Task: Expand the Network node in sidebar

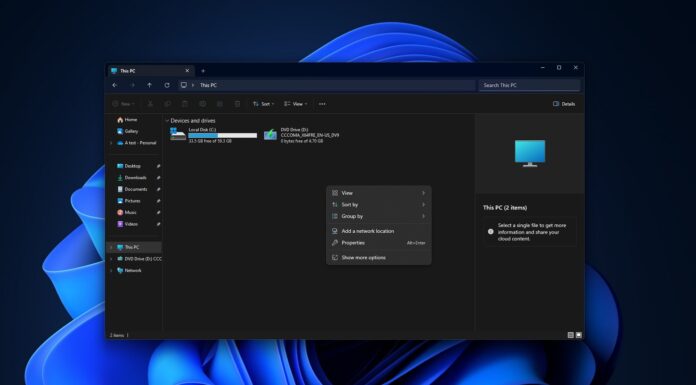Action: coord(111,270)
